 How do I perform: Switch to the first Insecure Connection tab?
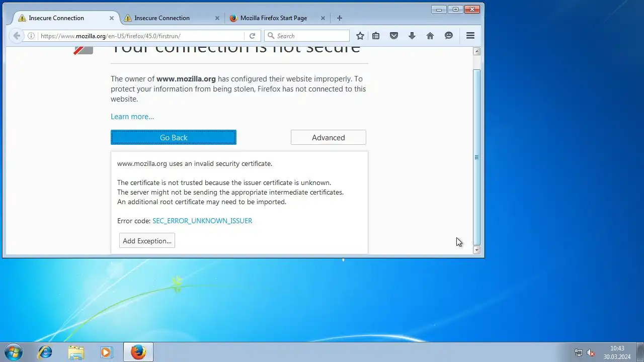66,18
